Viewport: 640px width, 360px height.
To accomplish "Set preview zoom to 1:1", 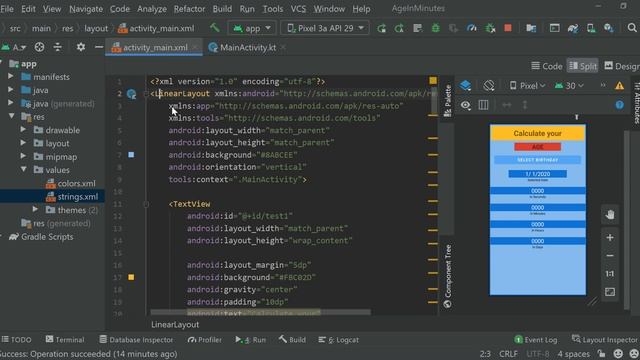I will point(610,274).
